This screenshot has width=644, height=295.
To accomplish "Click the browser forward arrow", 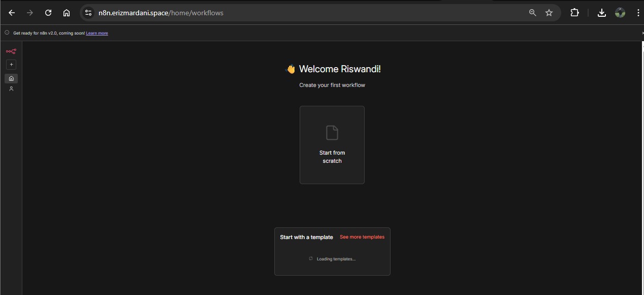I will 30,13.
